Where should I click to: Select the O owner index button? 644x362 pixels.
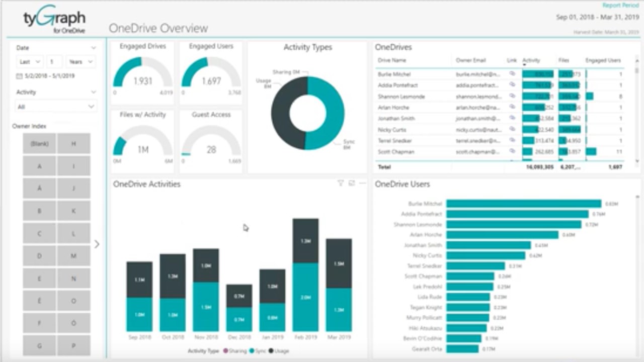(73, 301)
